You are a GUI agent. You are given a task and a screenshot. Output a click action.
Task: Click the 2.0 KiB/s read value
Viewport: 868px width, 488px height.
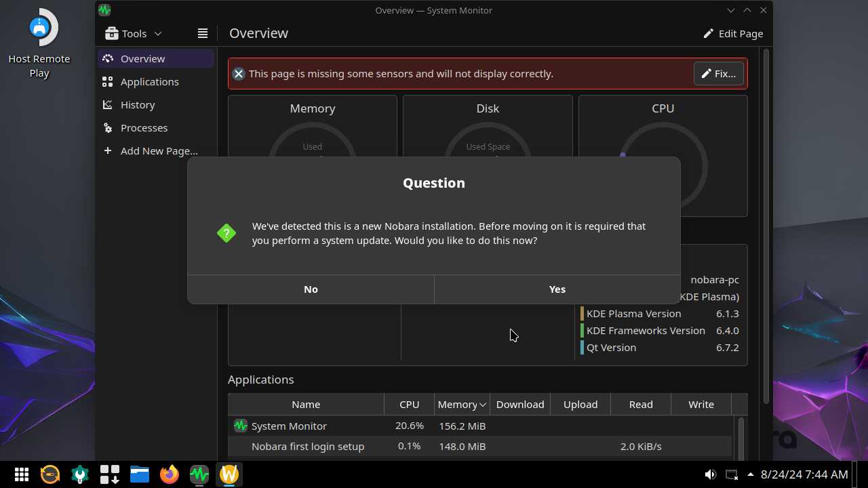point(641,446)
